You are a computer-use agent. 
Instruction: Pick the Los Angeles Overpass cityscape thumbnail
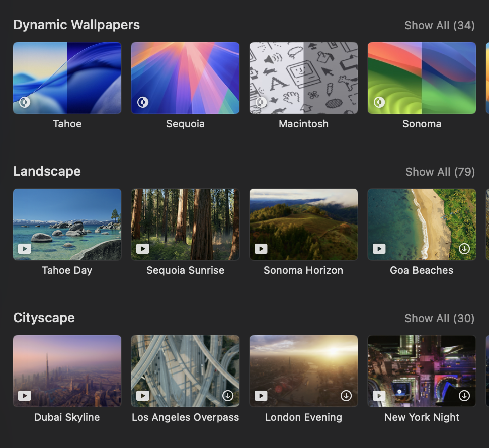[185, 371]
